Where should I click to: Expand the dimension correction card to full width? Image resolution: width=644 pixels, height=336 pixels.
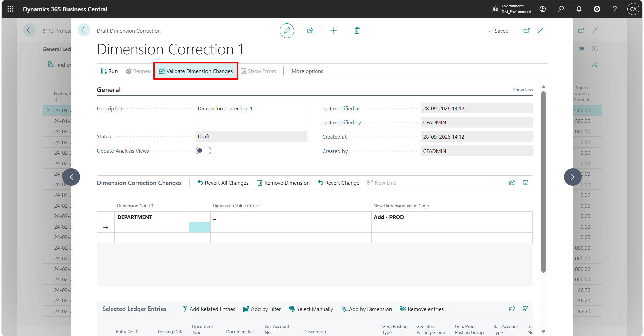tap(540, 31)
